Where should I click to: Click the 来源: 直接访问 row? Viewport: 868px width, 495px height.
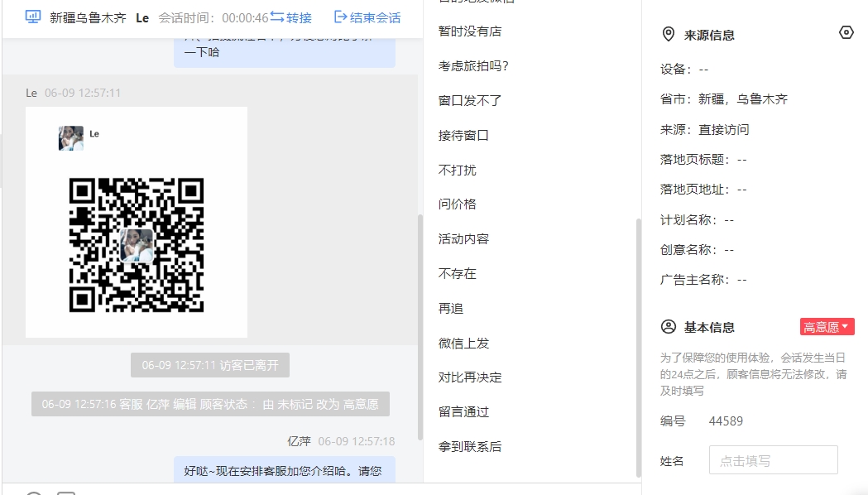704,130
